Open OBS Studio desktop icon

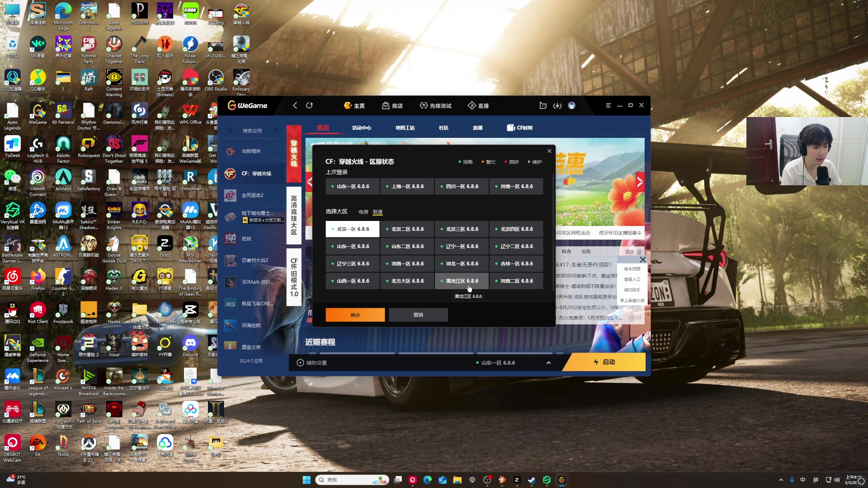click(x=216, y=80)
